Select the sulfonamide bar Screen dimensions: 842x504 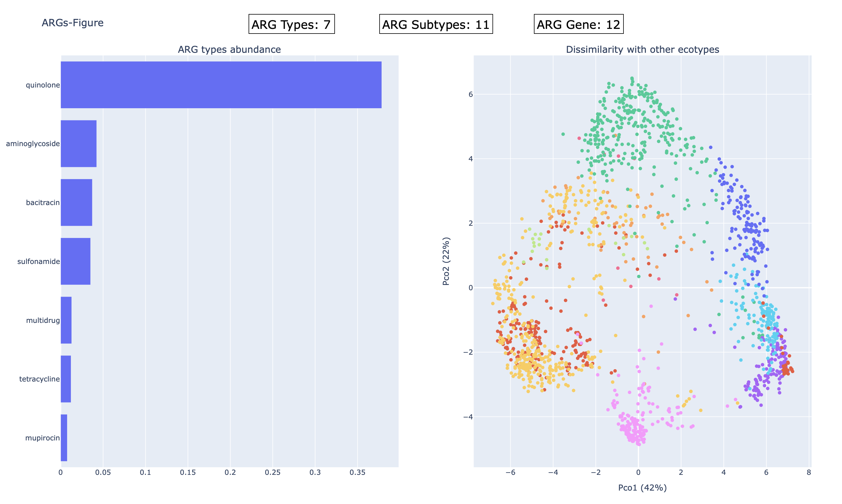75,261
